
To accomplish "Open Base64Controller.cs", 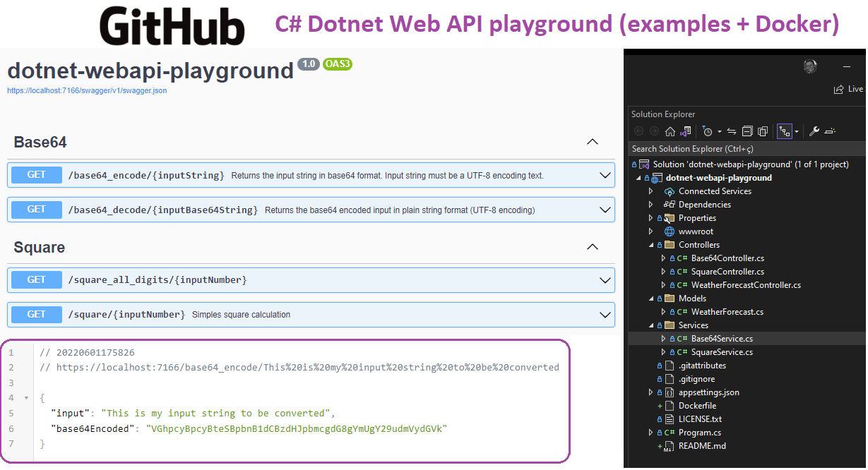I will click(x=727, y=258).
